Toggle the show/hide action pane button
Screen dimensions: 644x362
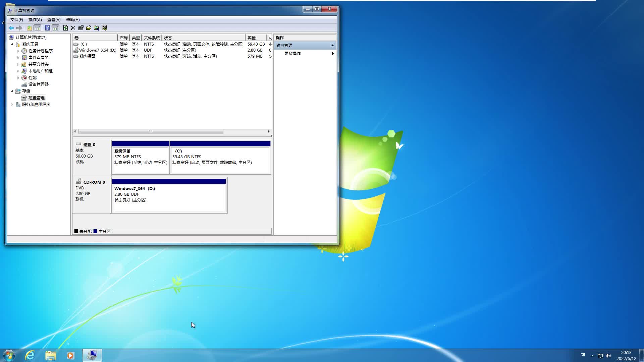click(x=56, y=28)
